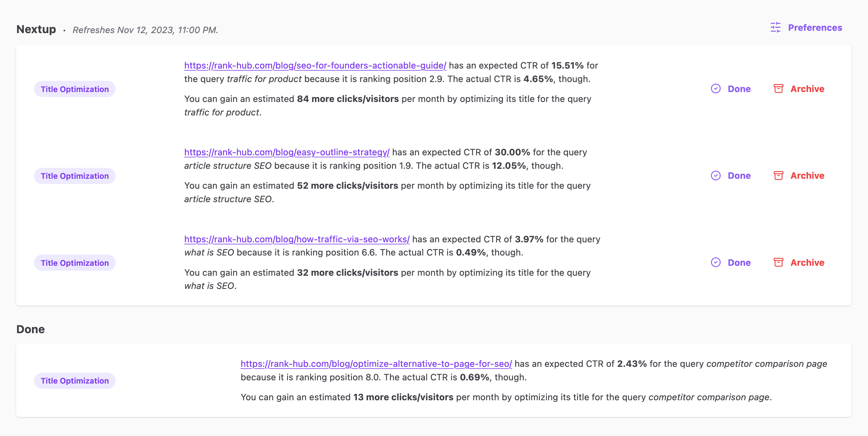Click checkmark icon for how-traffic-via-seo-works task
This screenshot has width=868, height=436.
[x=716, y=262]
